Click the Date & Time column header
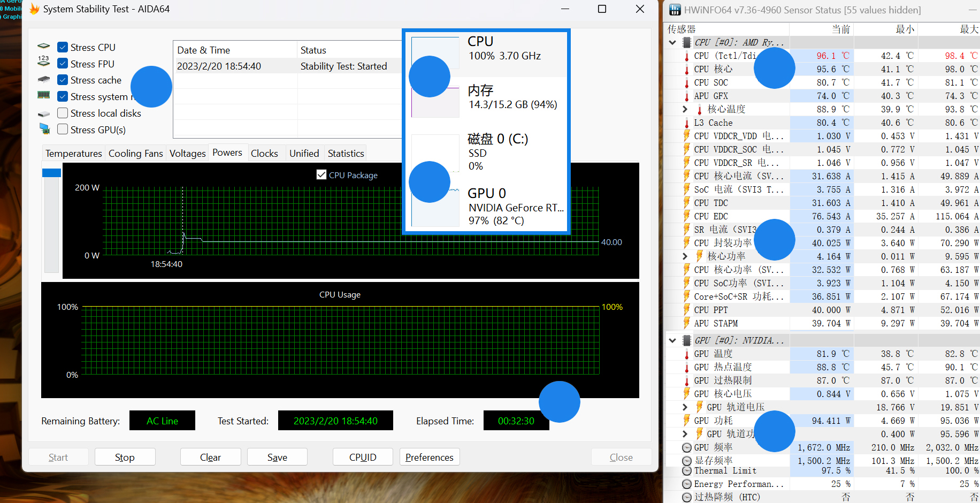Viewport: 980px width, 503px height. [x=235, y=50]
